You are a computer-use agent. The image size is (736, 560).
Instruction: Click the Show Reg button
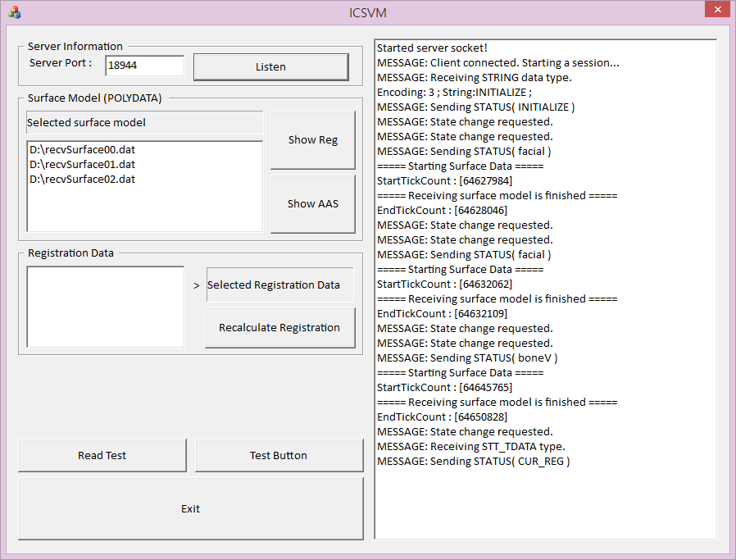click(x=312, y=140)
